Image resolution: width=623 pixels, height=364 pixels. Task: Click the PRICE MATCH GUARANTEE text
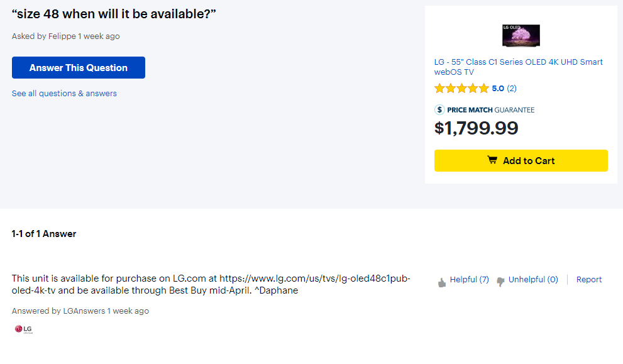491,110
